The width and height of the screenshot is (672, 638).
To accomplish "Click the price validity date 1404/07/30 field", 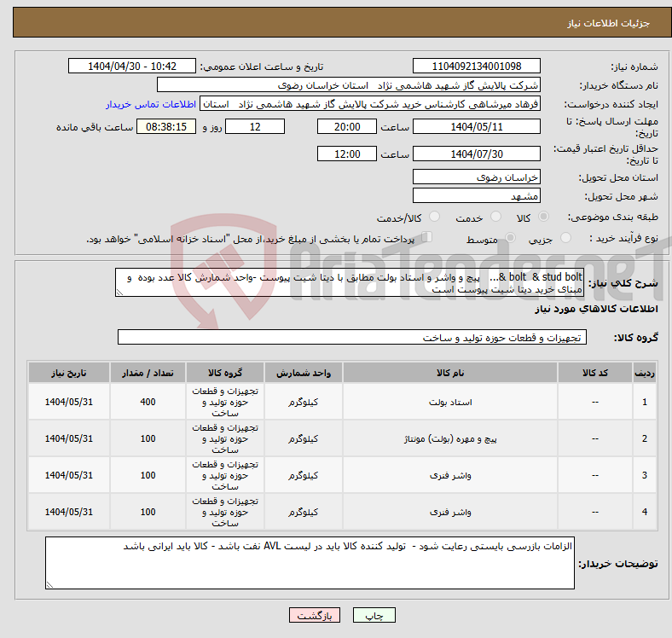I will click(x=476, y=154).
